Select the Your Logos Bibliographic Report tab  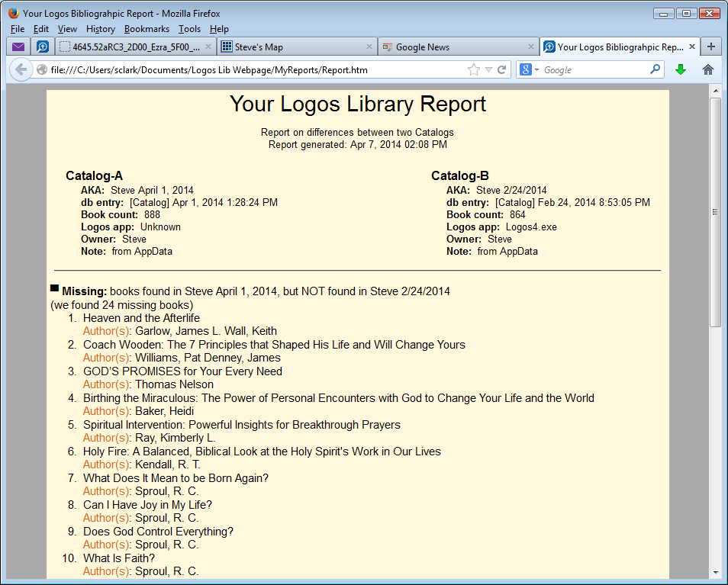tap(620, 47)
